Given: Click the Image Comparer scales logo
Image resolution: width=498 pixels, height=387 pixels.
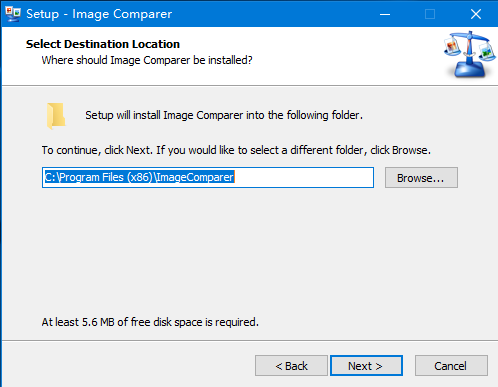Looking at the screenshot, I should click(469, 55).
